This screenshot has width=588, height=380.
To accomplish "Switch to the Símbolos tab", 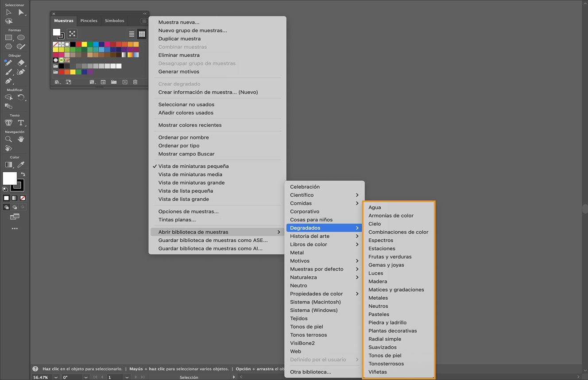I will (114, 21).
